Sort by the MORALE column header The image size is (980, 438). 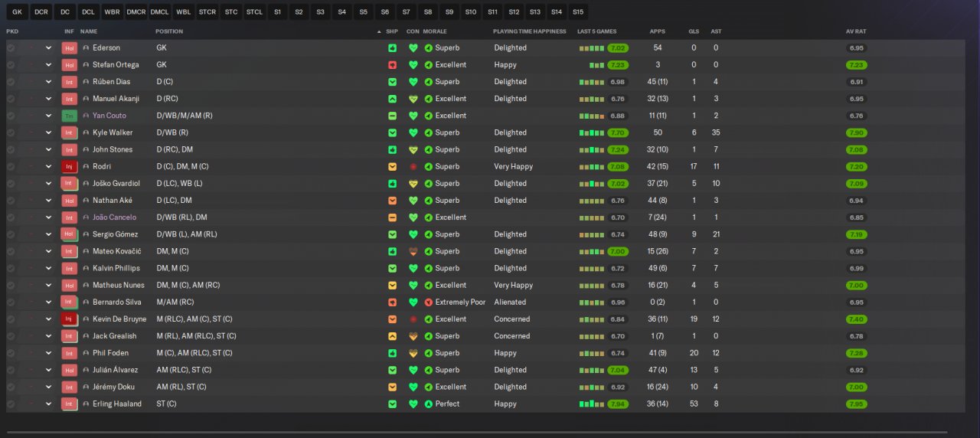coord(435,31)
